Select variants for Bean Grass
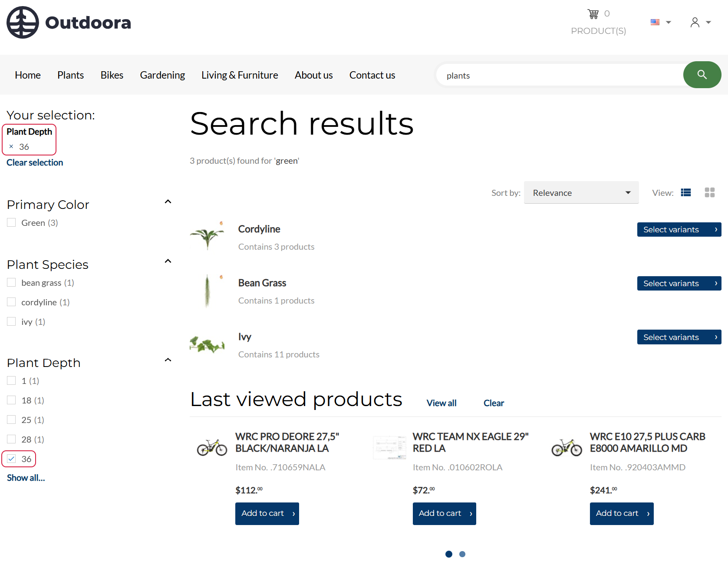This screenshot has width=728, height=565. point(679,283)
